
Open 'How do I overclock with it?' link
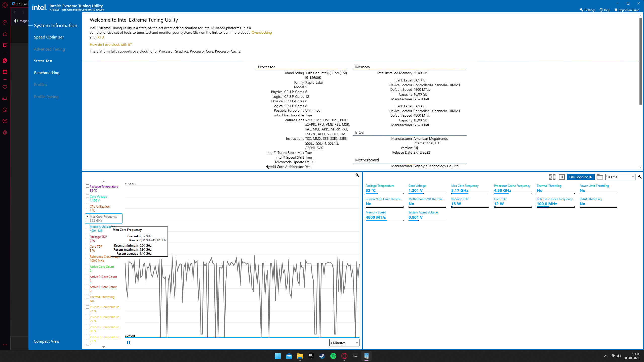[x=111, y=44]
